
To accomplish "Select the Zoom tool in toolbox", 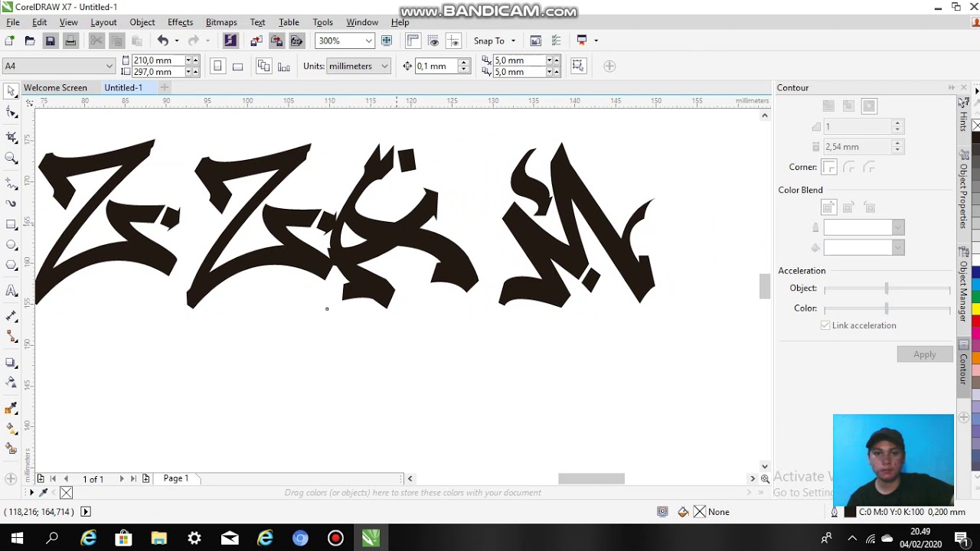I will (x=11, y=158).
